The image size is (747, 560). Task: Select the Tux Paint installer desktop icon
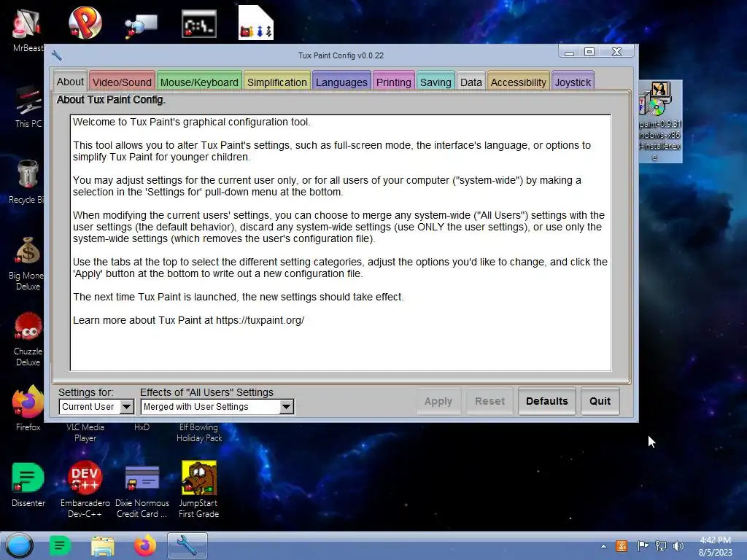[x=660, y=121]
